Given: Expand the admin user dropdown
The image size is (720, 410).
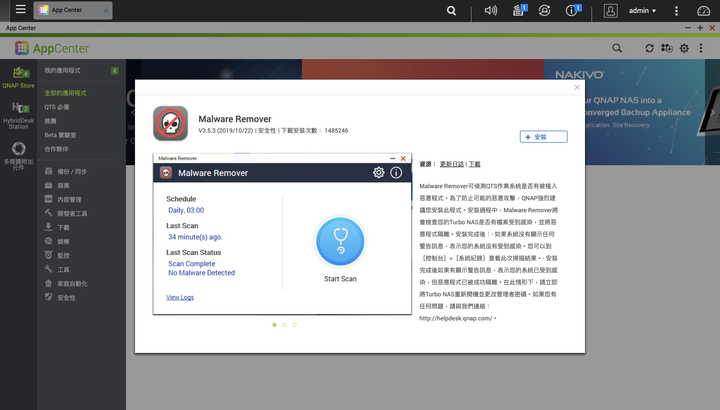Looking at the screenshot, I should tap(642, 11).
